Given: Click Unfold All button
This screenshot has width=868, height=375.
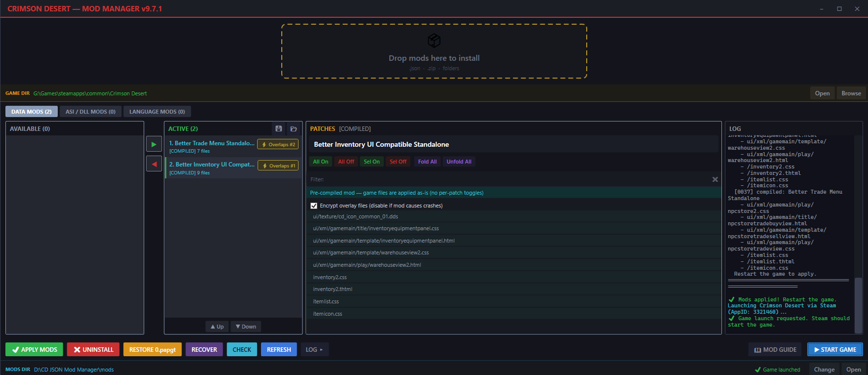Looking at the screenshot, I should tap(459, 162).
